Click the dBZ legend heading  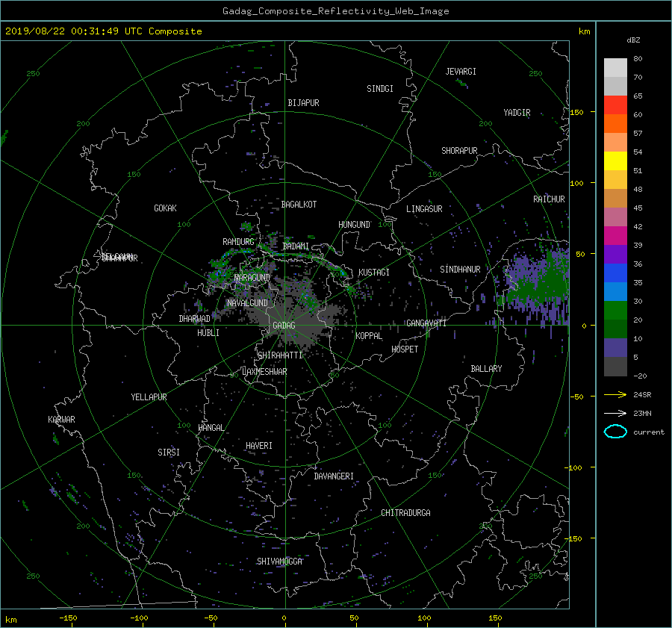pyautogui.click(x=633, y=40)
